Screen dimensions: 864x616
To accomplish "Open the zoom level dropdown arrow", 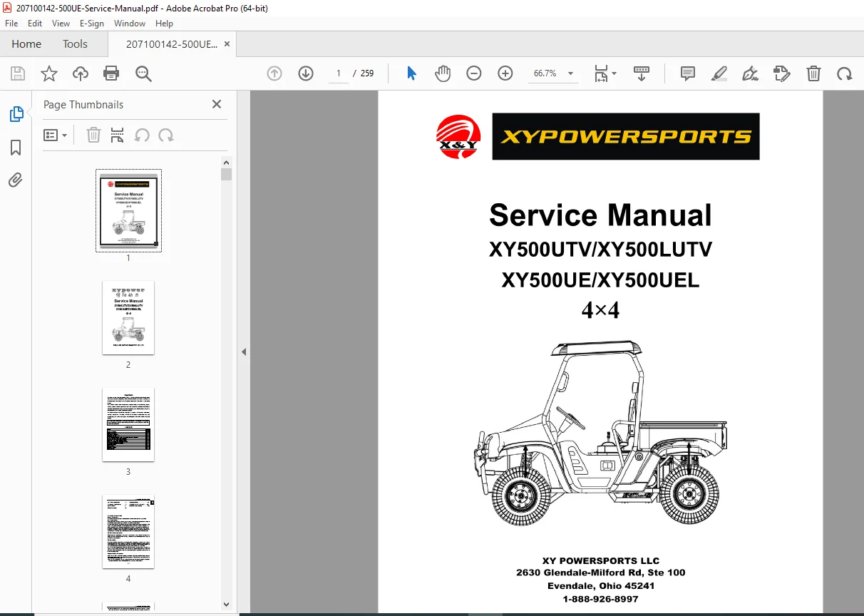I will 570,73.
